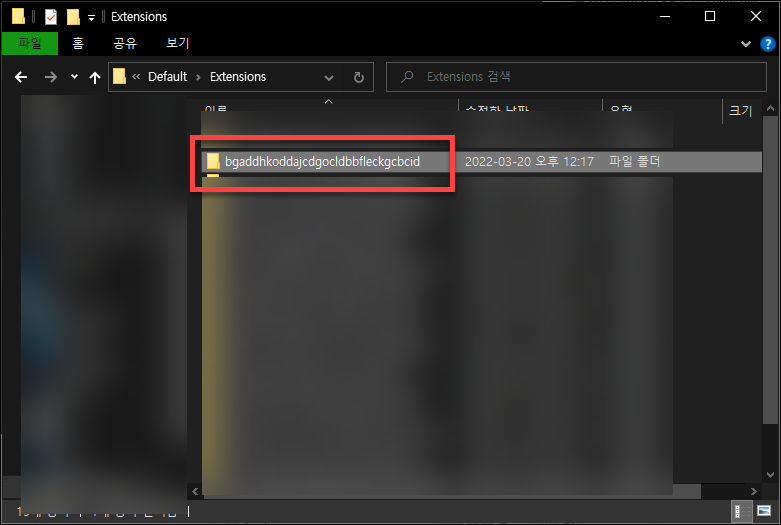This screenshot has width=781, height=525.
Task: Close the Extensions window
Action: 756,16
